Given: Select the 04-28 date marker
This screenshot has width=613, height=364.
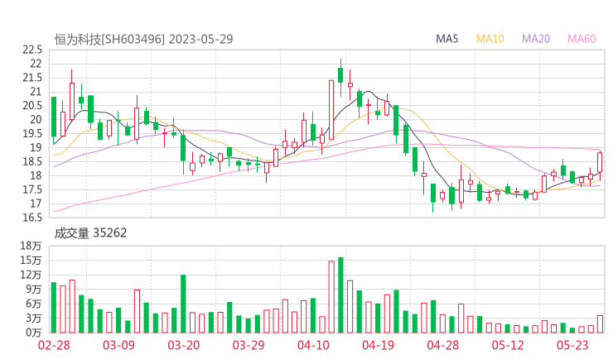Looking at the screenshot, I should click(442, 345).
